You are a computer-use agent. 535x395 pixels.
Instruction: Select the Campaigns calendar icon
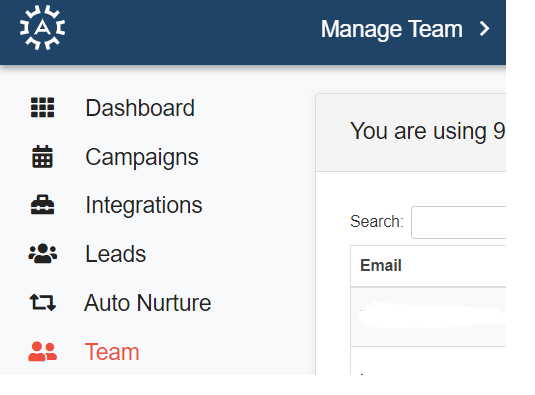coord(42,157)
